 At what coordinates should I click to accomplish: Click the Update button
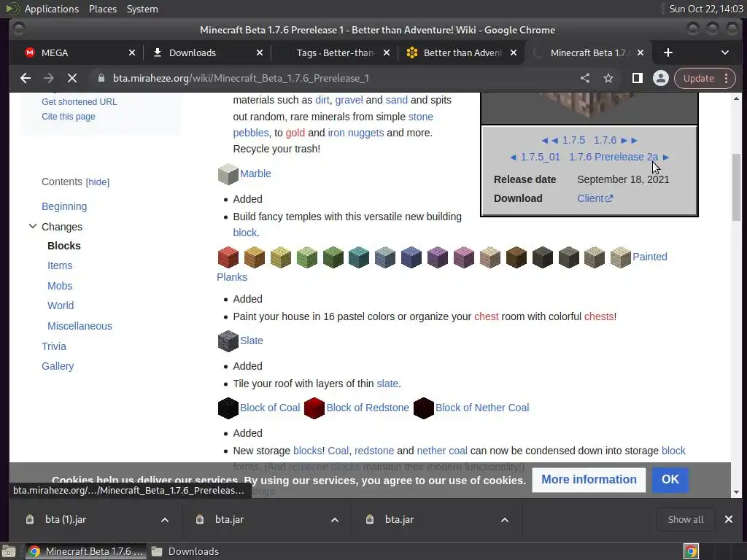pos(698,78)
